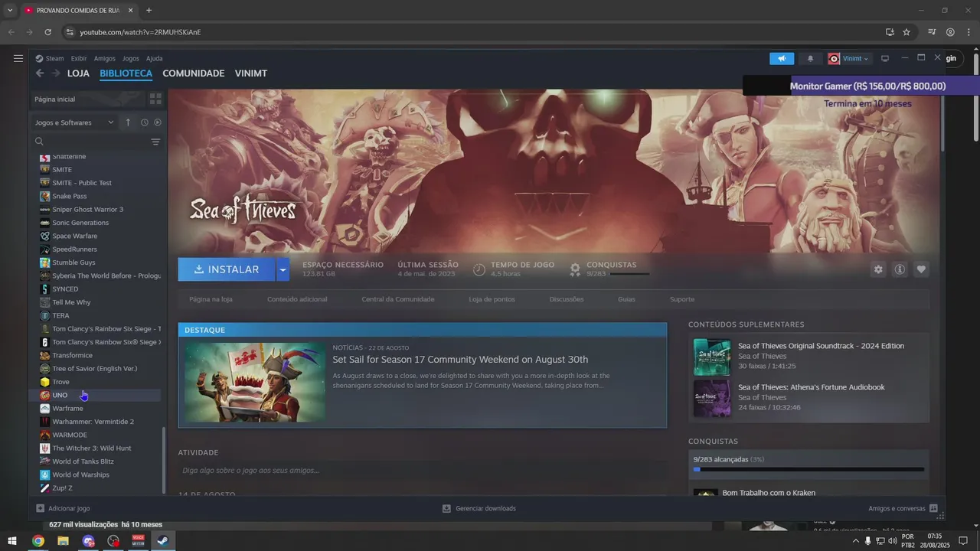The image size is (980, 551).
Task: Click the Season 17 news thumbnail
Action: [255, 381]
